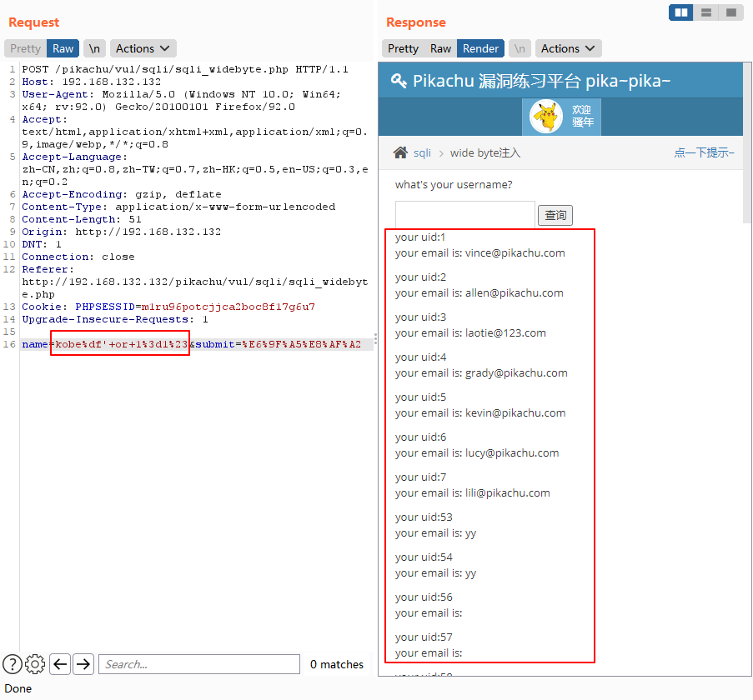The image size is (753, 700).
Task: Click the Connection: close header
Action: [78, 257]
